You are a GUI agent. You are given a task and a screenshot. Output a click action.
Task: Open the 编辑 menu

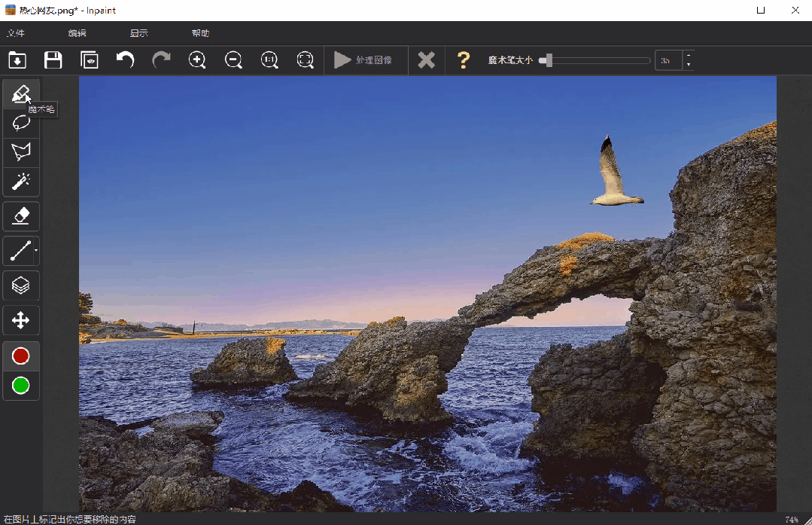[x=77, y=33]
